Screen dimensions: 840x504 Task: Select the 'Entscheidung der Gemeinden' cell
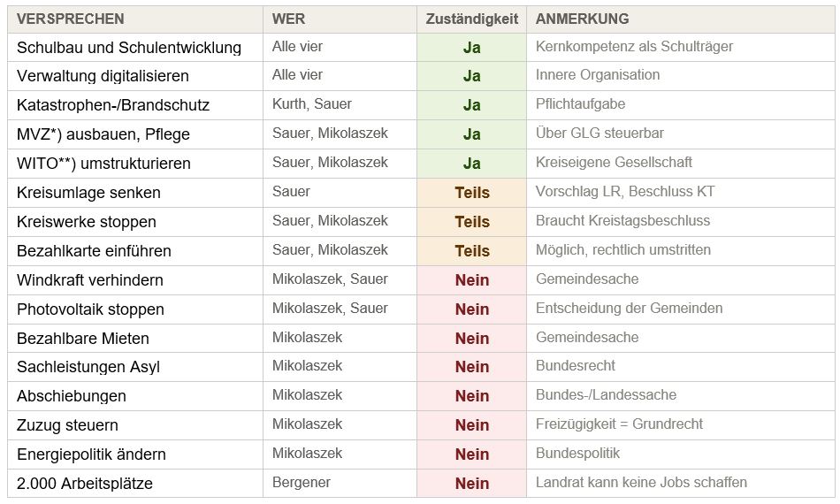(x=629, y=309)
